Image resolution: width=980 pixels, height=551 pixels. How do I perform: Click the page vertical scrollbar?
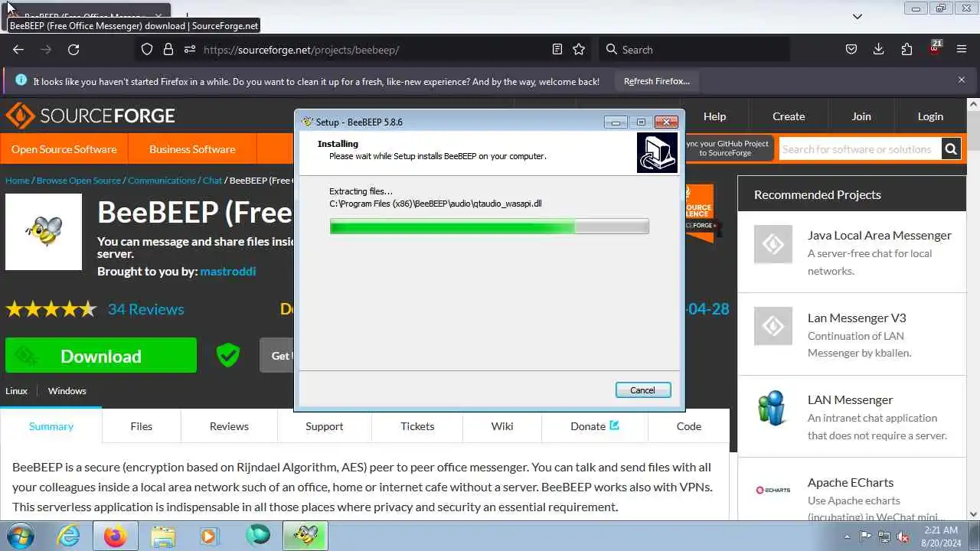pos(974,309)
